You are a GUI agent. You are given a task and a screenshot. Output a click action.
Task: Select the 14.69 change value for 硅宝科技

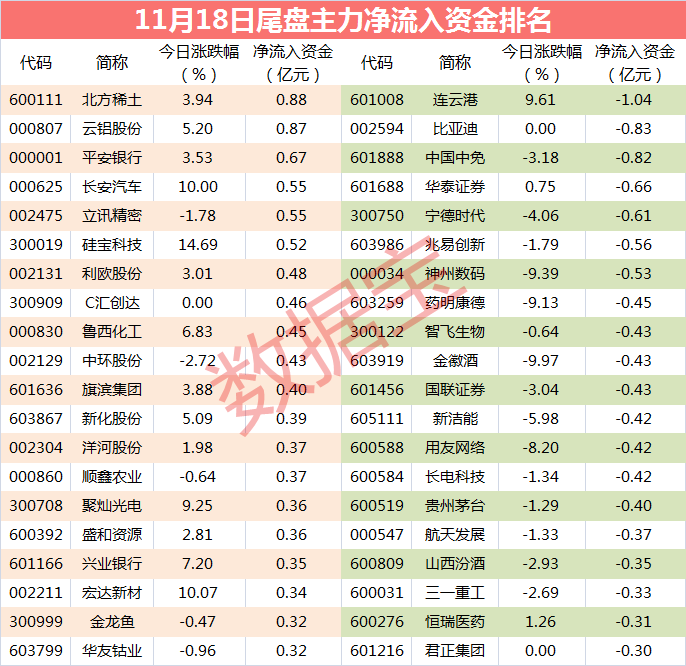coord(198,245)
